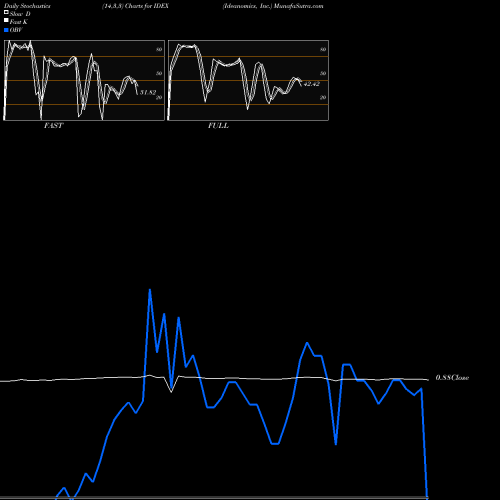The image size is (500, 500).
Task: Click the 31.82 value in FAST chart
Action: pyautogui.click(x=148, y=92)
